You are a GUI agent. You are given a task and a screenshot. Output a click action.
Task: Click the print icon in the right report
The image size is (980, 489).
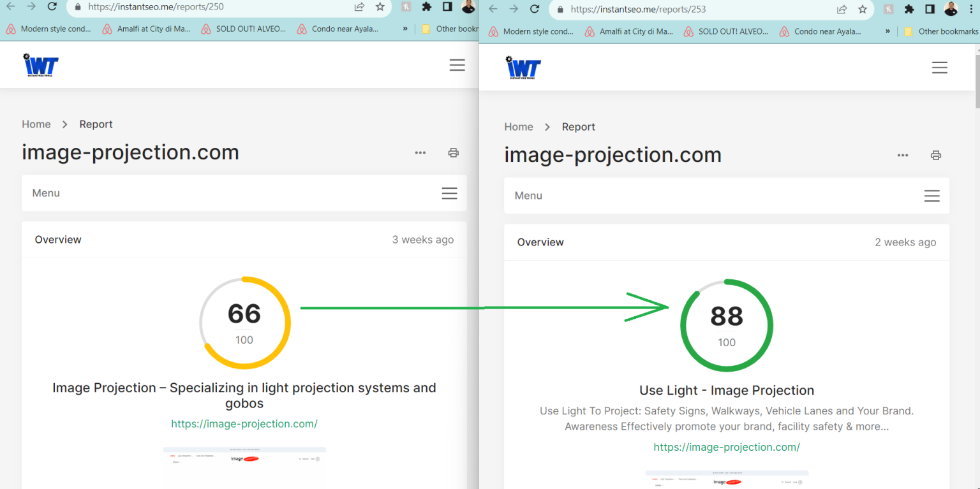click(935, 155)
